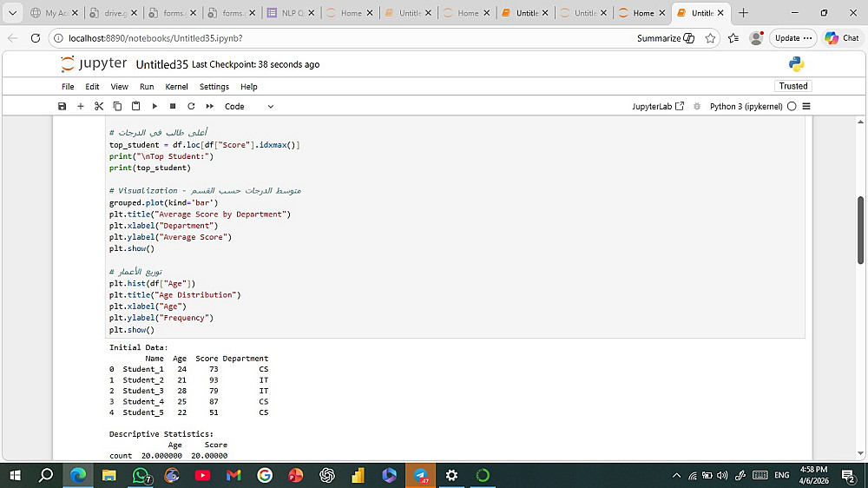The image size is (868, 488).
Task: Click the Python logo icon
Action: point(797,64)
